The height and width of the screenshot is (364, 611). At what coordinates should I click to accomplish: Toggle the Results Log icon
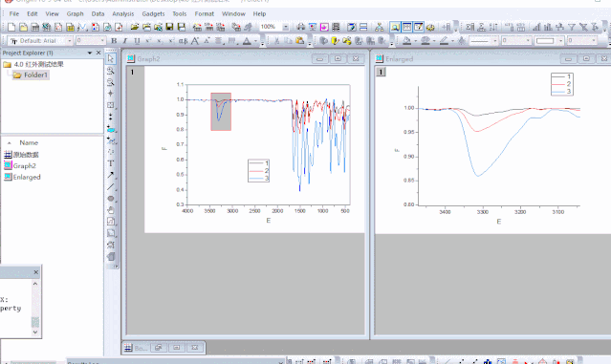coord(406,27)
